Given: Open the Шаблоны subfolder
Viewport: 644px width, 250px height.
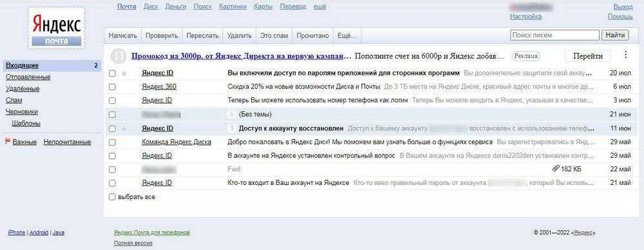Looking at the screenshot, I should coord(26,123).
